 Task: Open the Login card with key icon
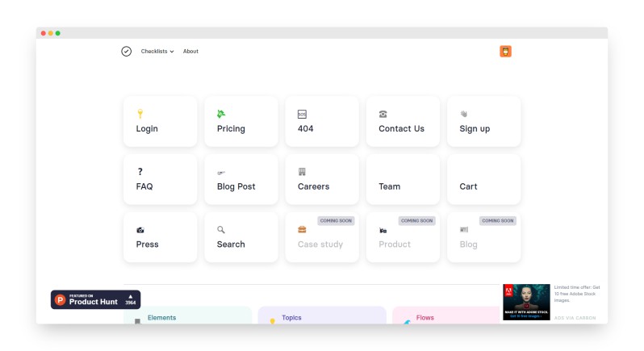pos(160,122)
